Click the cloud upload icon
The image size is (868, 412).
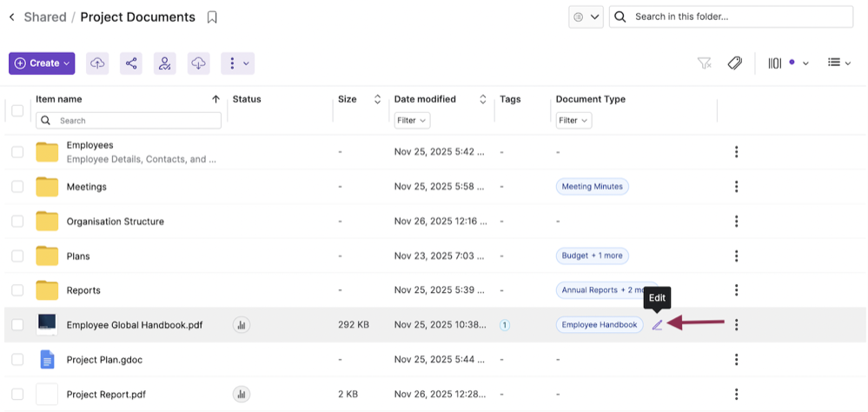pyautogui.click(x=97, y=63)
